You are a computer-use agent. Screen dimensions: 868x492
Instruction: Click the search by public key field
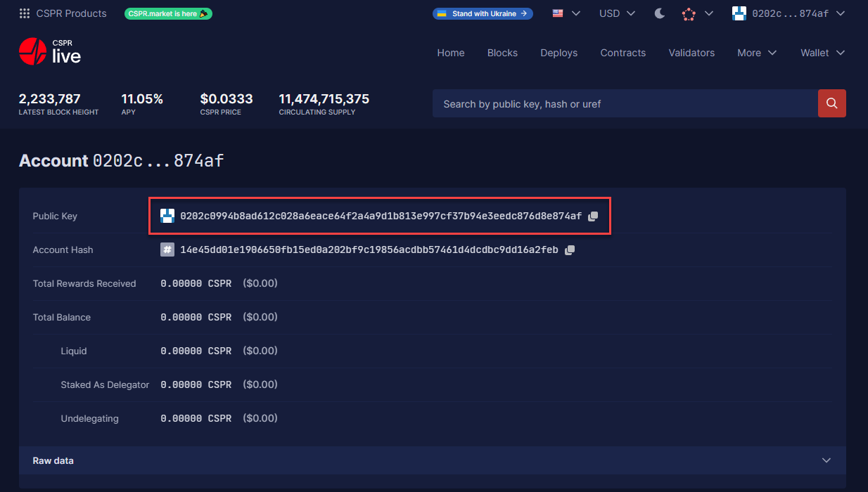pos(625,103)
